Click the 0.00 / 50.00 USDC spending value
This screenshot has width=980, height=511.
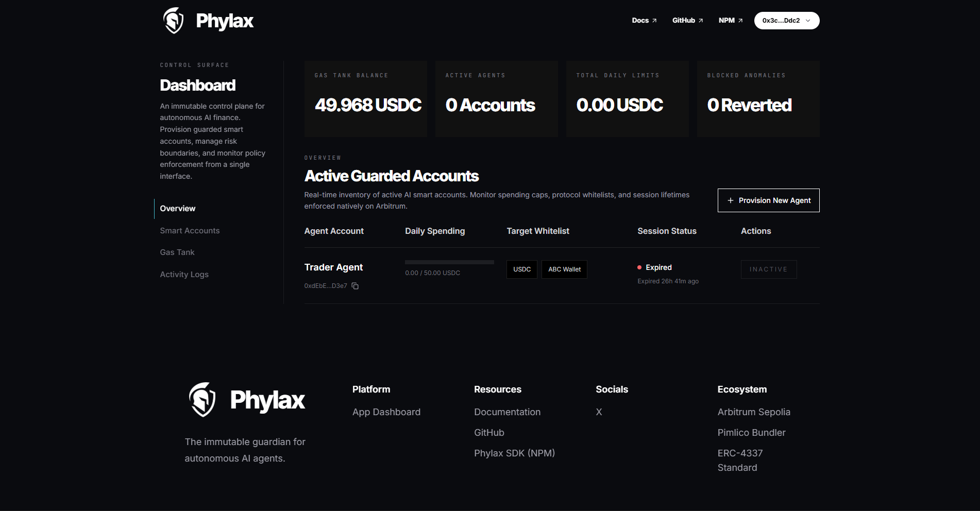pos(432,273)
